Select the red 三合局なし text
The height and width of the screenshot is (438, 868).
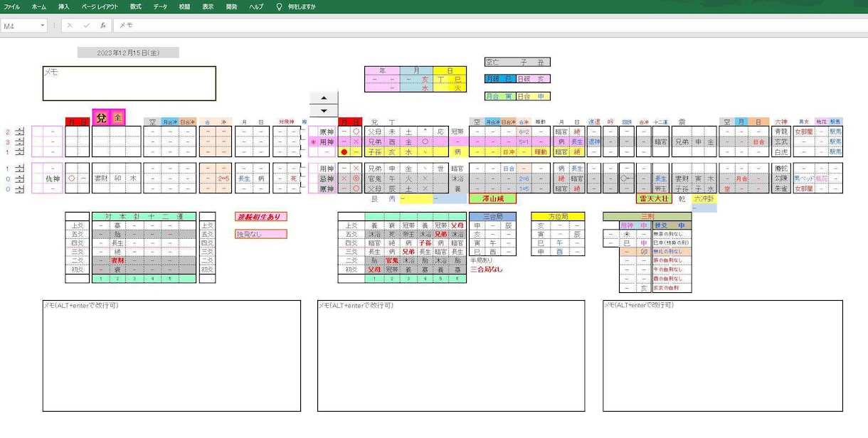click(487, 269)
